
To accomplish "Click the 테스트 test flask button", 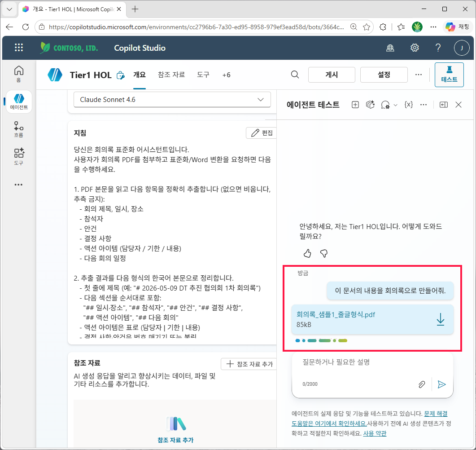I will [x=449, y=75].
